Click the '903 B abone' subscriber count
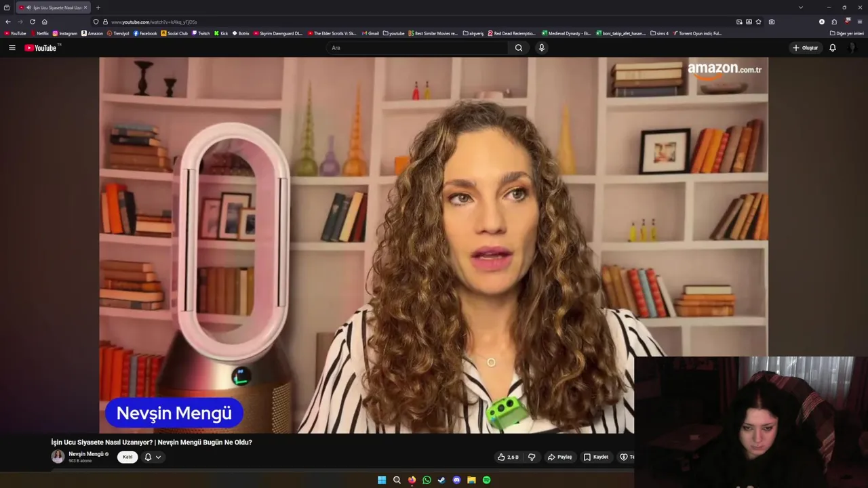Image resolution: width=868 pixels, height=488 pixels. coord(80,461)
